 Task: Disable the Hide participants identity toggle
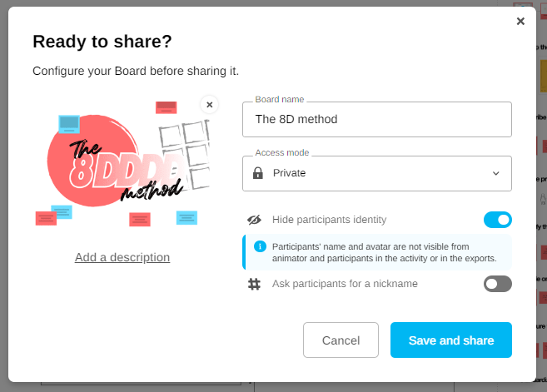tap(497, 220)
